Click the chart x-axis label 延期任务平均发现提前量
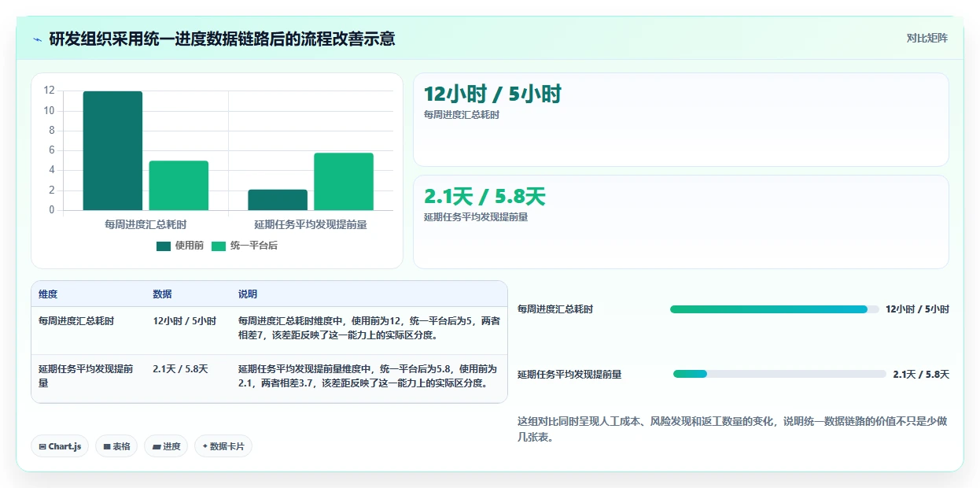 311,224
